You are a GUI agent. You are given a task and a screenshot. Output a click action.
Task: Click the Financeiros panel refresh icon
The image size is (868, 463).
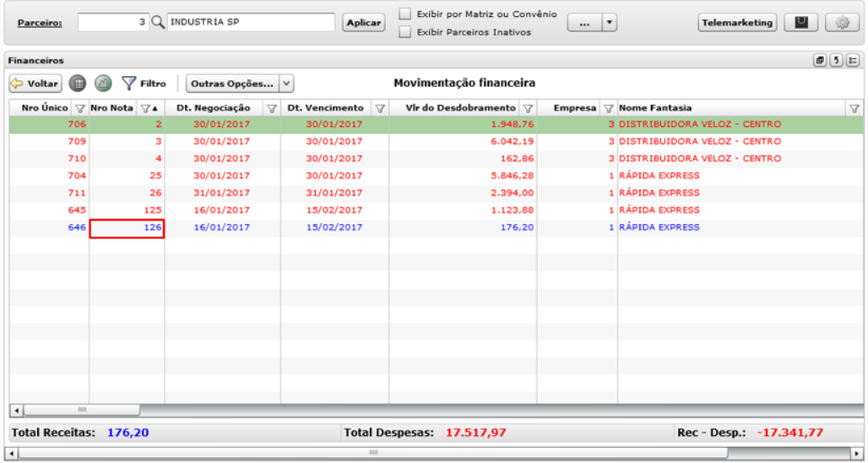[x=836, y=60]
